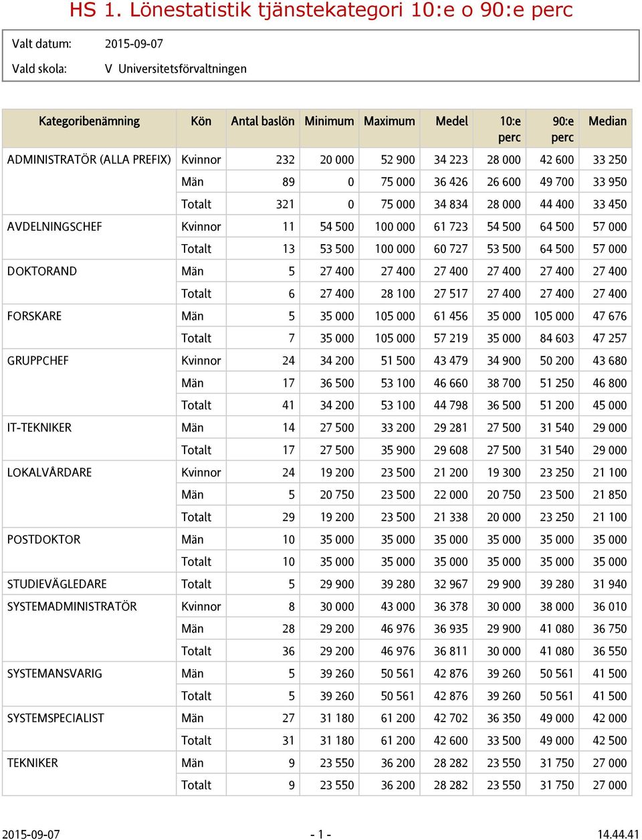This screenshot has height=840, width=642.
Task: Click the 'Valt datum:' label
Action: [x=41, y=44]
